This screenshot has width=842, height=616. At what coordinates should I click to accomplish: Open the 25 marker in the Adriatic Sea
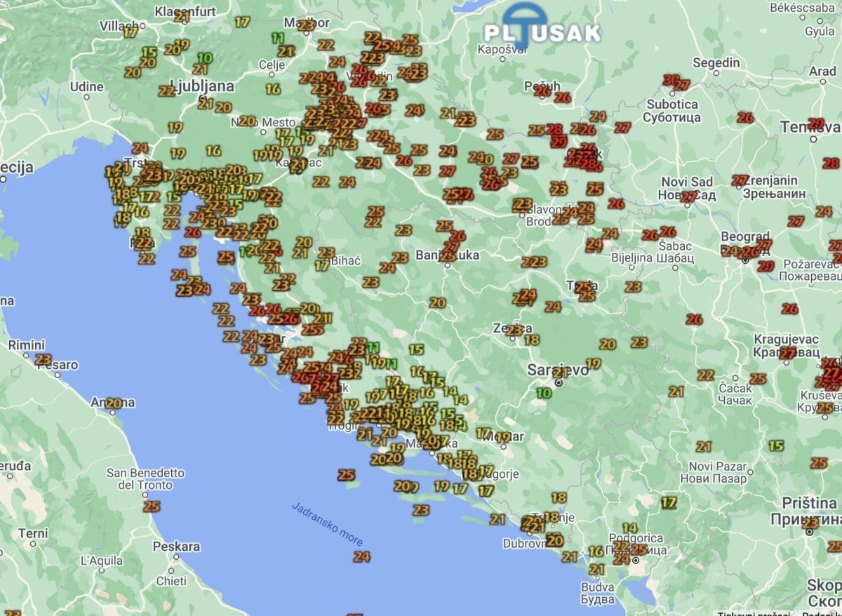point(347,475)
